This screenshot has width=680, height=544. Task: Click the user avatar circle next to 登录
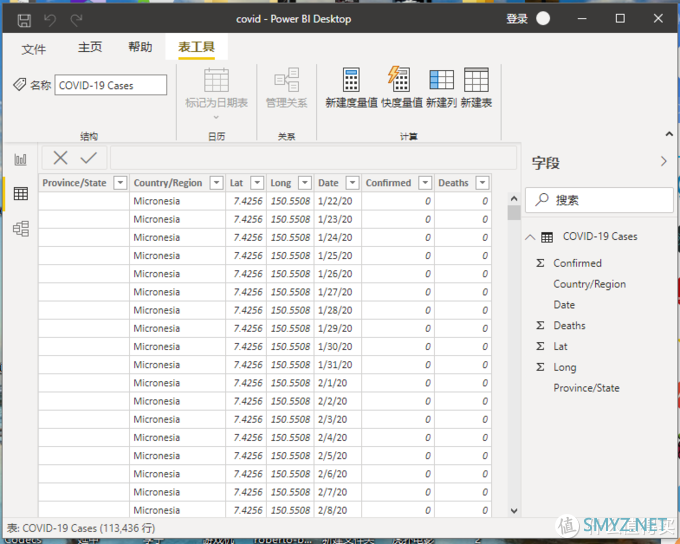543,19
